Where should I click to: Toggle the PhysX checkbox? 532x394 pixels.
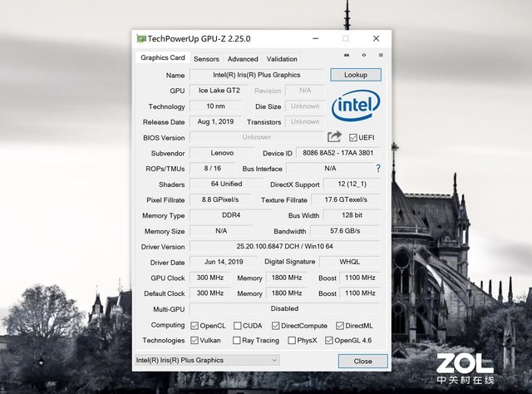point(292,340)
